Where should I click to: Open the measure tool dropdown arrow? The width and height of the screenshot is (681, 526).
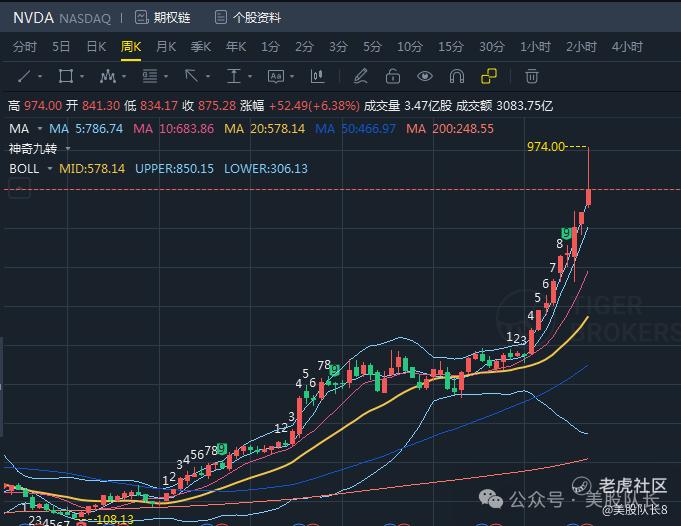click(x=250, y=76)
